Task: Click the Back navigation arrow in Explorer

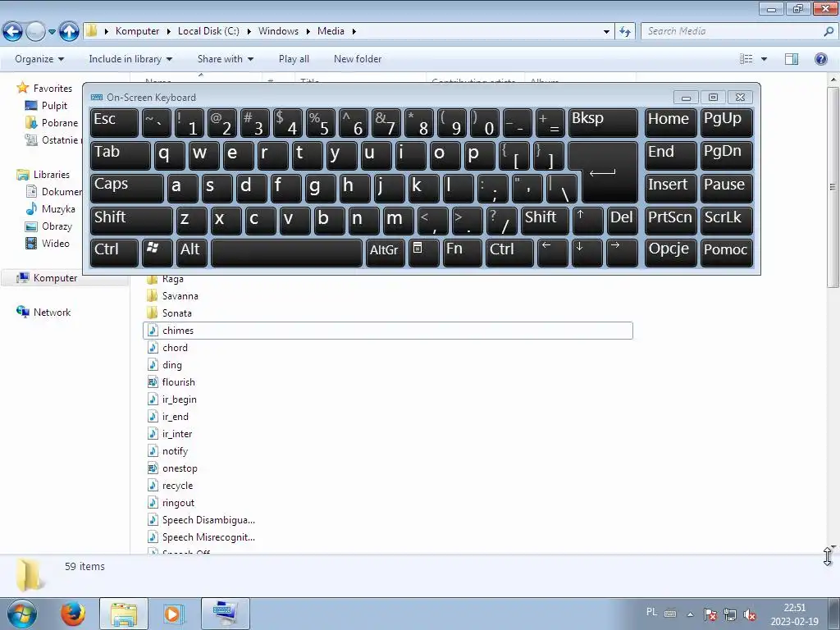Action: pos(12,32)
